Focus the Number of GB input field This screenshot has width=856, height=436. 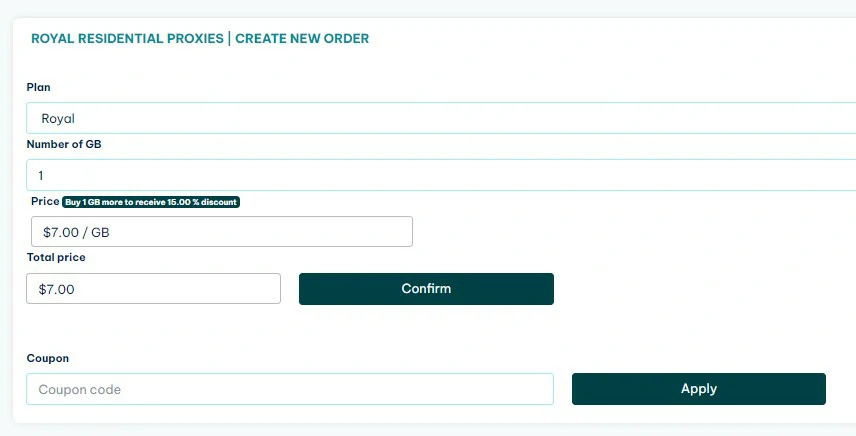pyautogui.click(x=440, y=175)
